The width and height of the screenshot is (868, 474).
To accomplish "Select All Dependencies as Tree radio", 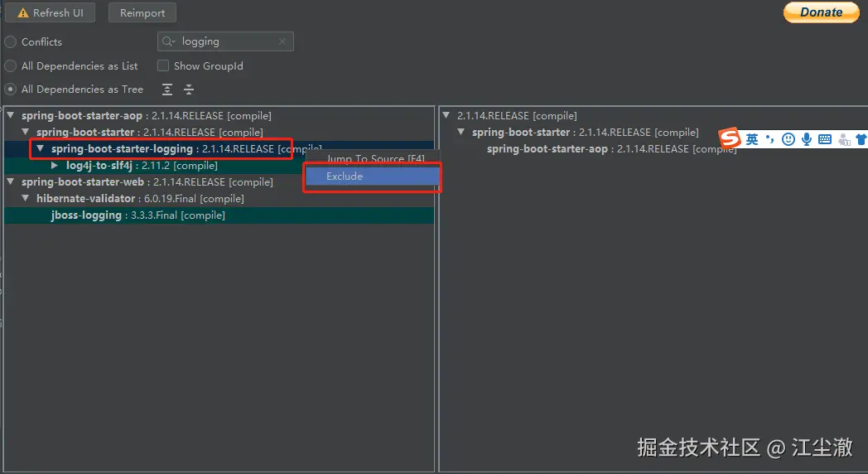I will coord(11,89).
